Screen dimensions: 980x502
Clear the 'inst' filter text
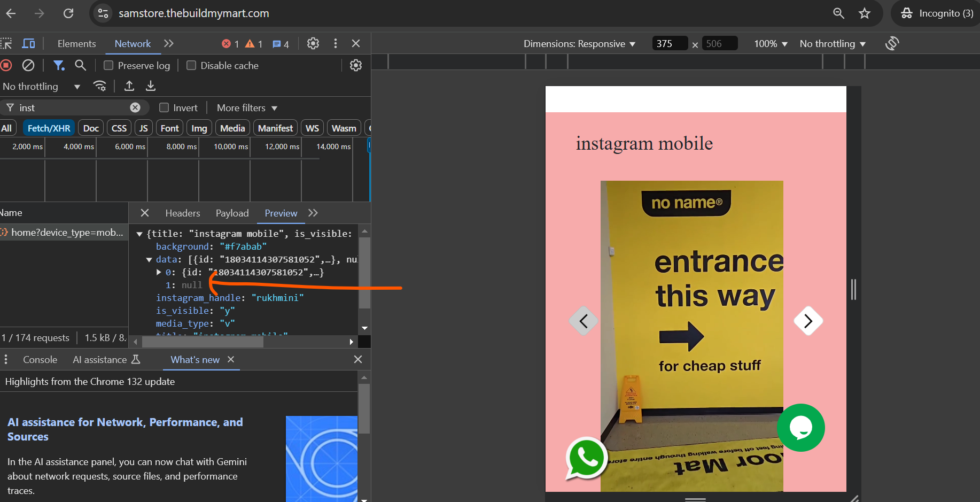(135, 107)
